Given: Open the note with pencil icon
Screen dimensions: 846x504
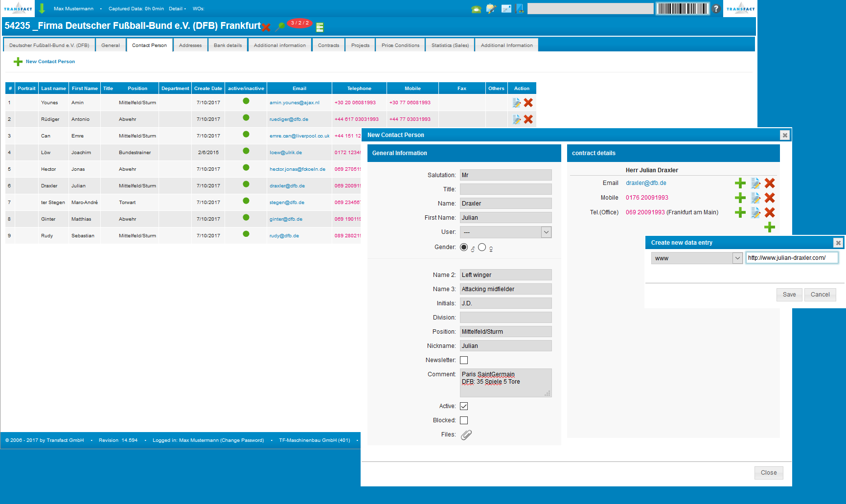Looking at the screenshot, I should click(x=491, y=9).
